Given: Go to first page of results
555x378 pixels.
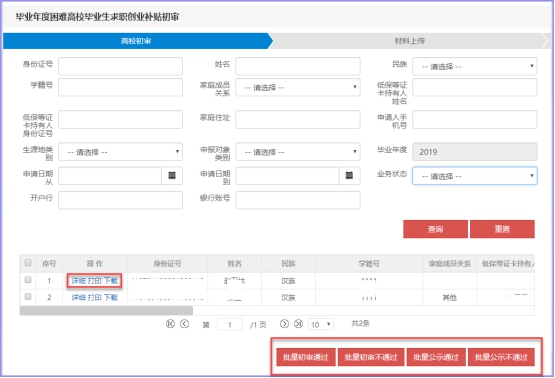Looking at the screenshot, I should [170, 324].
